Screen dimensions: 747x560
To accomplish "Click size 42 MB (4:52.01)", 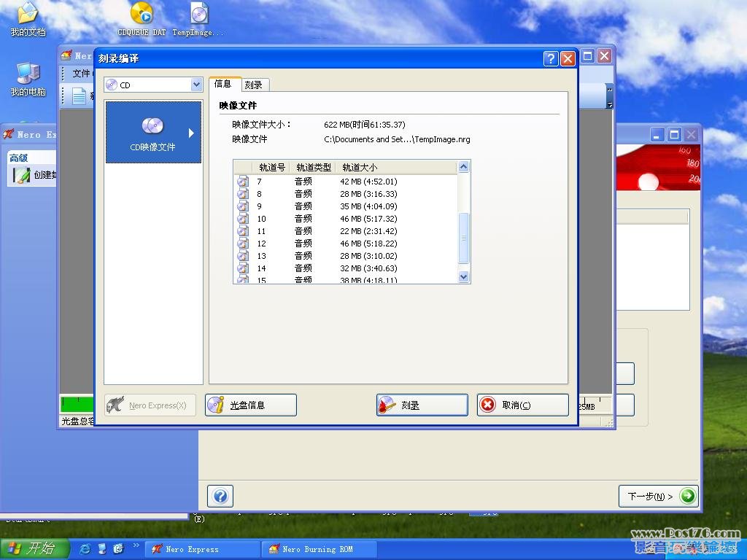I will pyautogui.click(x=368, y=182).
